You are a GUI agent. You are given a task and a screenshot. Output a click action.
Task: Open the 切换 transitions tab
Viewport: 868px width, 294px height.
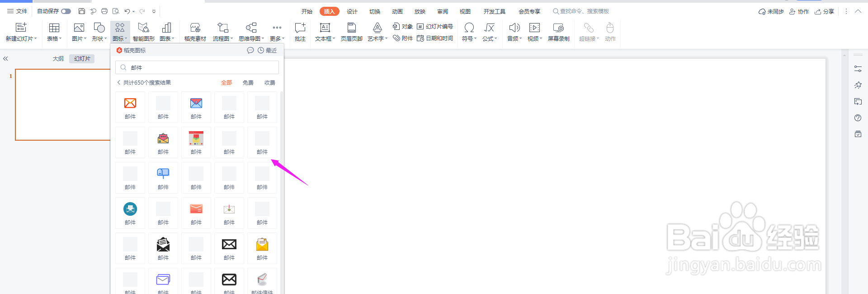pos(375,11)
